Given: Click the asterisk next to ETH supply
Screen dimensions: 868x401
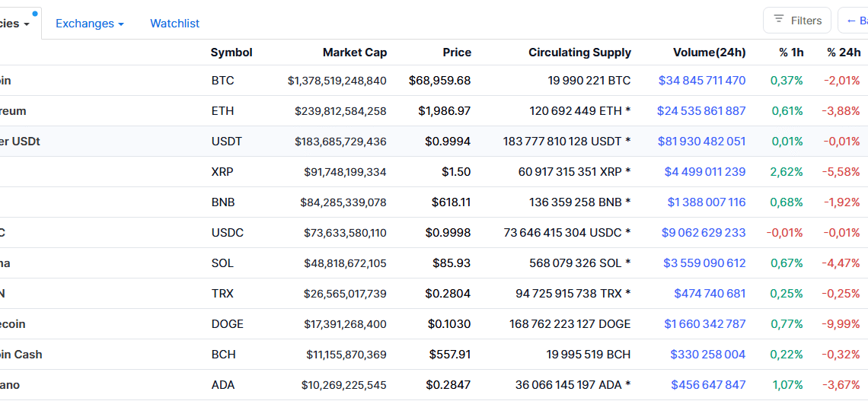Looking at the screenshot, I should 628,111.
